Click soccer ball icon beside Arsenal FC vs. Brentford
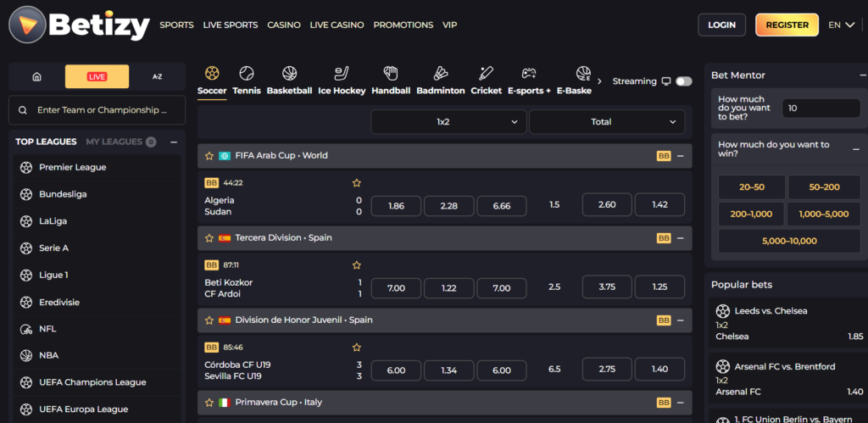868x423 pixels. click(x=723, y=366)
